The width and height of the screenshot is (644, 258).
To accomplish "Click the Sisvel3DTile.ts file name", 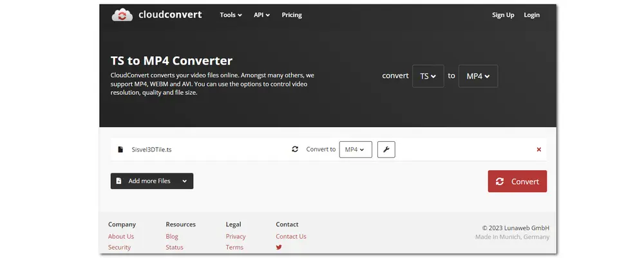I will pos(151,150).
